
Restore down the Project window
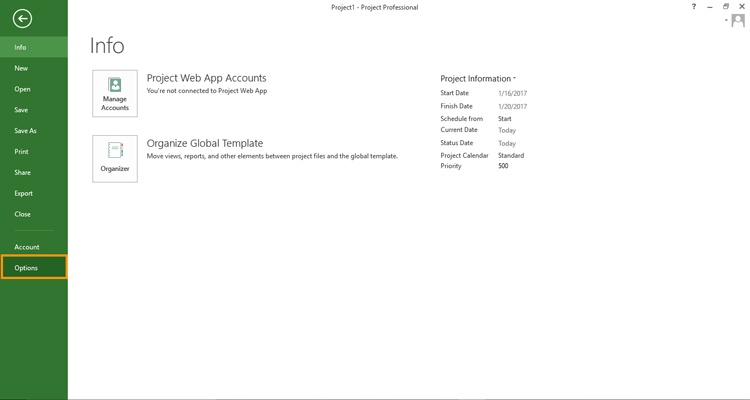coord(726,6)
